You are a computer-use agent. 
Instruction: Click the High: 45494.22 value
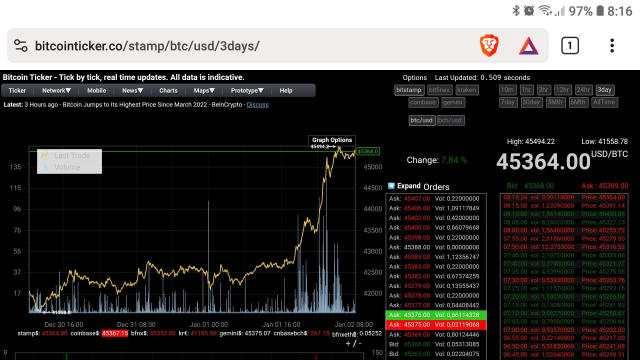coord(531,142)
